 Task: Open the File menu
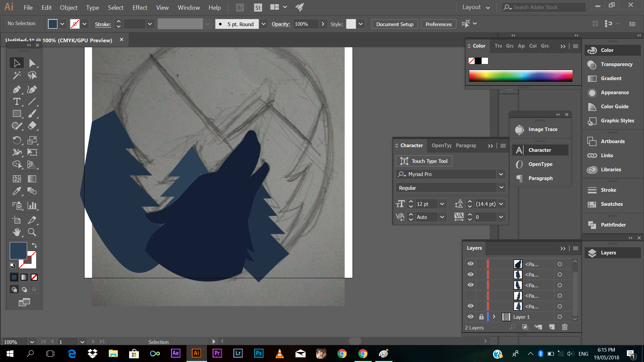point(28,7)
